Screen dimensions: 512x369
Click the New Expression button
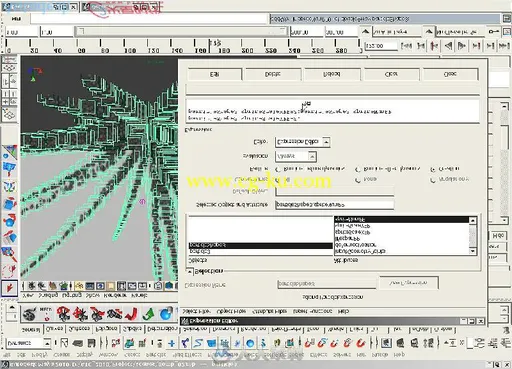click(409, 283)
